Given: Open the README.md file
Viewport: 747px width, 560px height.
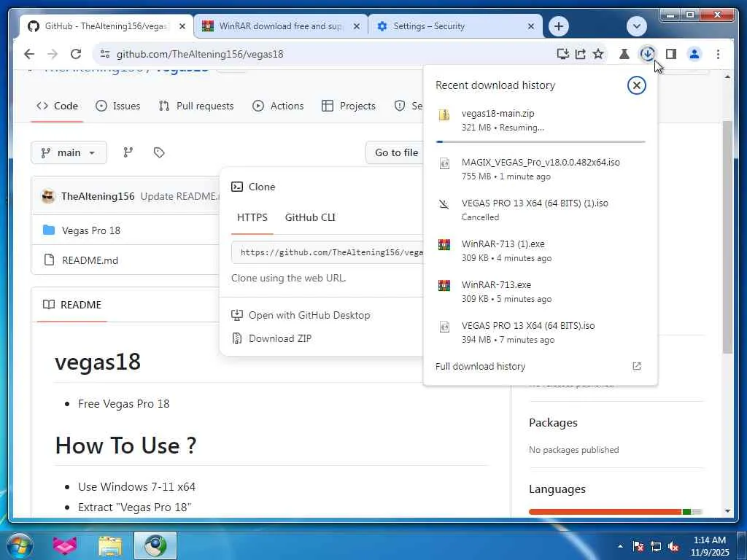Looking at the screenshot, I should 90,260.
